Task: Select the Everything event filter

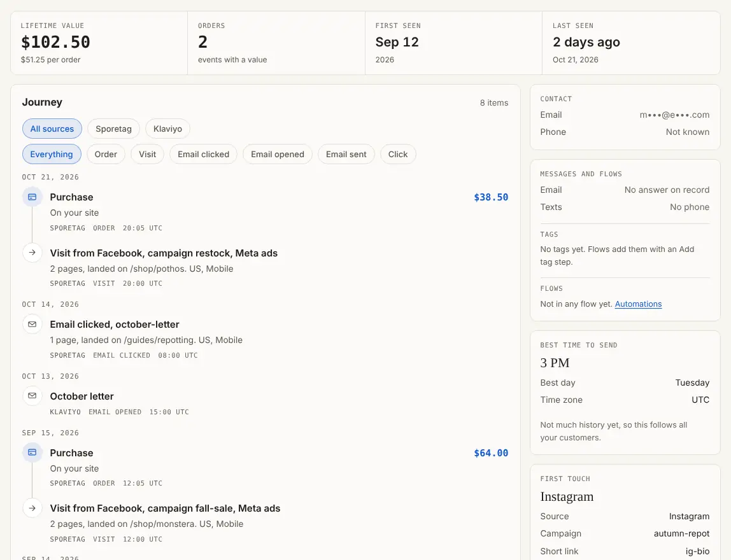Action: tap(52, 154)
